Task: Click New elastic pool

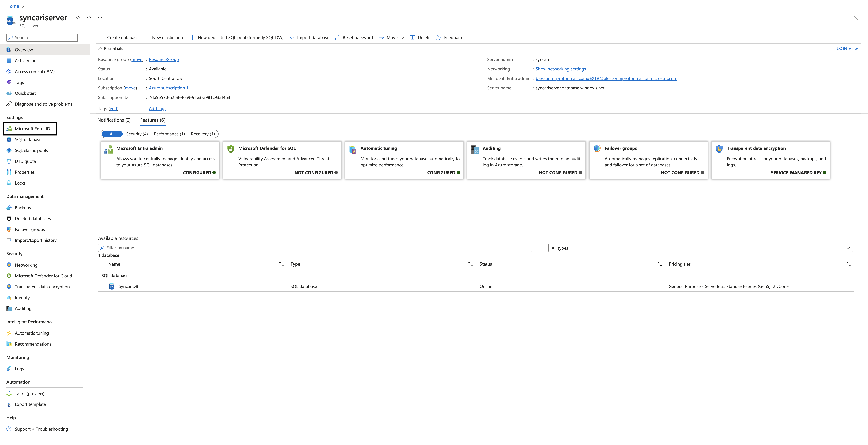Action: 164,38
